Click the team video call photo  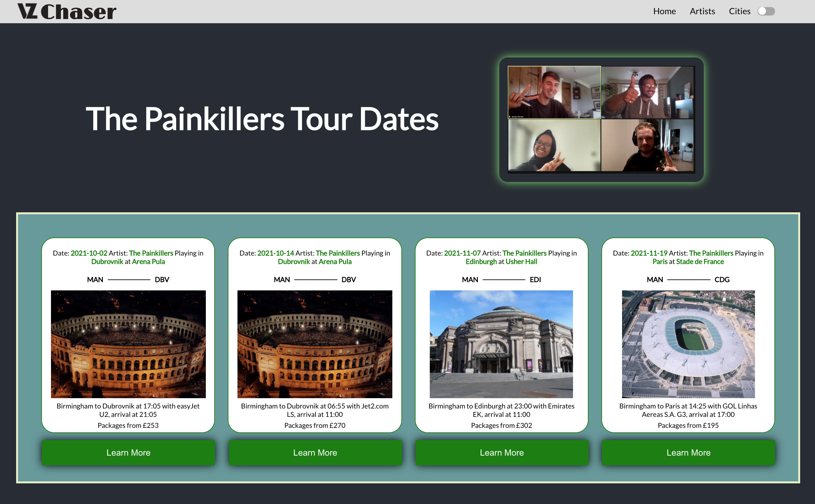[x=601, y=119]
